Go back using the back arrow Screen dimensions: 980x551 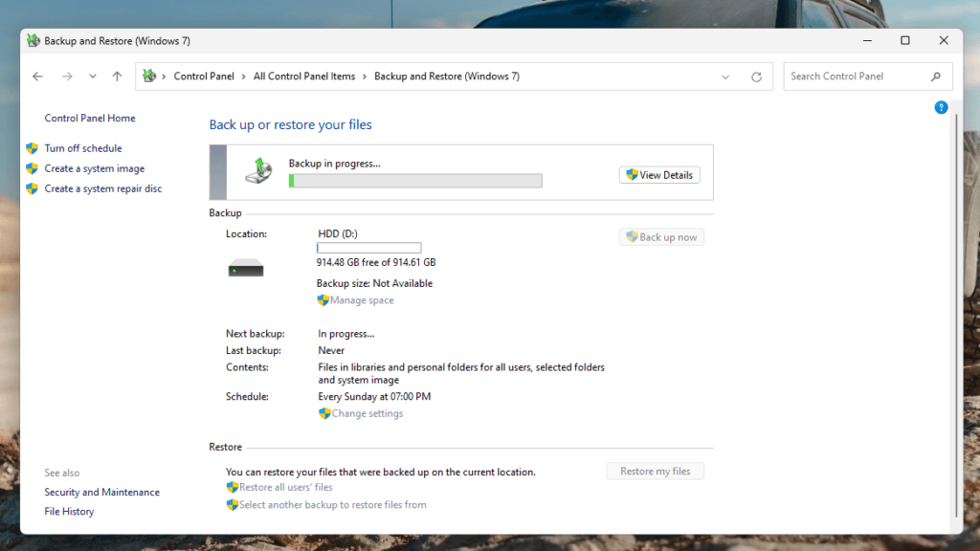click(37, 77)
